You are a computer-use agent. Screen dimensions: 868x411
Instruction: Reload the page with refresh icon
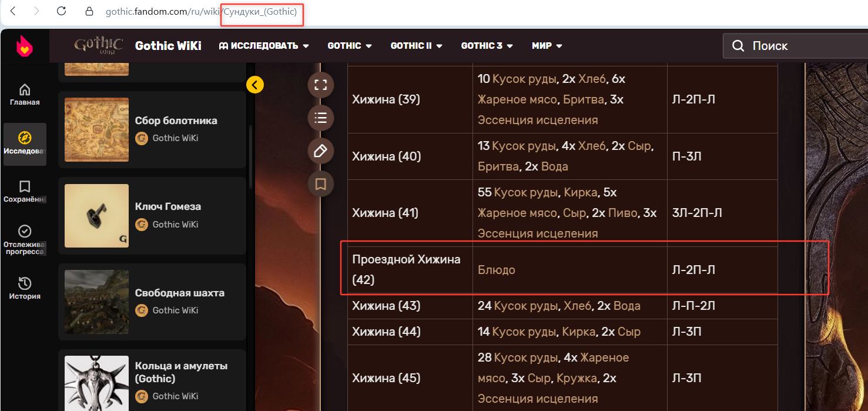[61, 11]
